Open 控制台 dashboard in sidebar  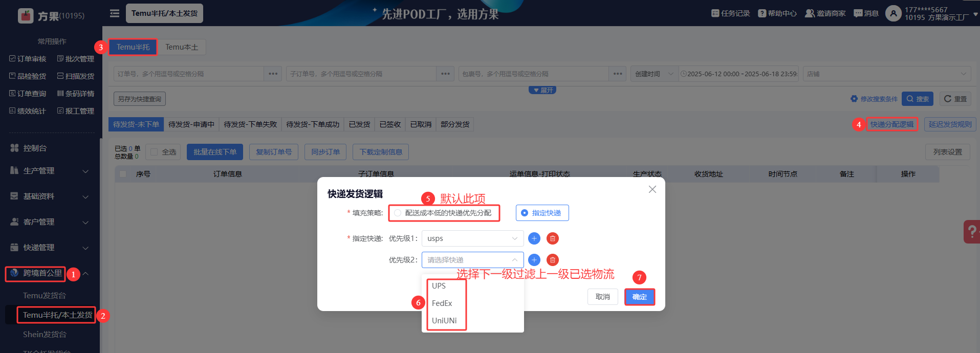pos(35,148)
